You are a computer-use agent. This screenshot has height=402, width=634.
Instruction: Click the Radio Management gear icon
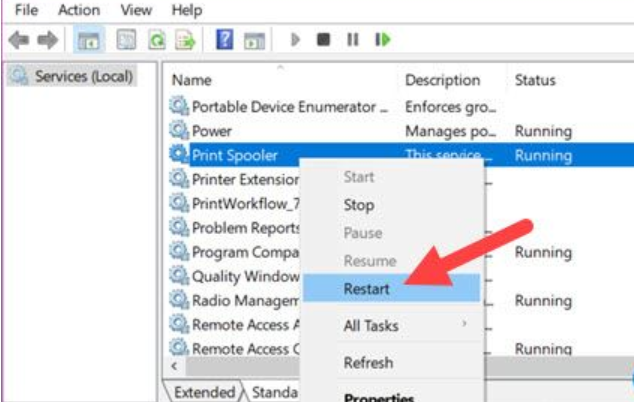(179, 300)
